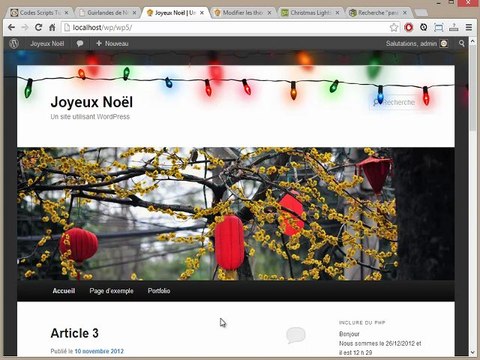The image size is (480, 360).
Task: Click the 10 novembre 2012 date link
Action: [x=99, y=351]
